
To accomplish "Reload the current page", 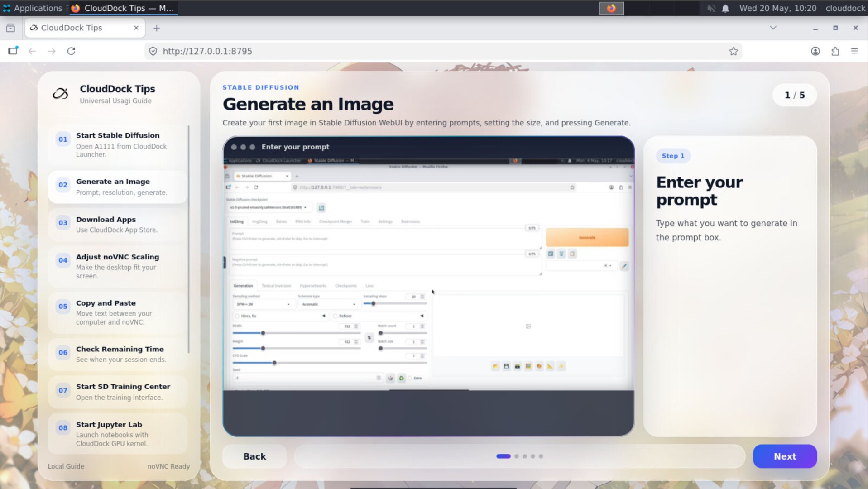I will click(x=71, y=51).
